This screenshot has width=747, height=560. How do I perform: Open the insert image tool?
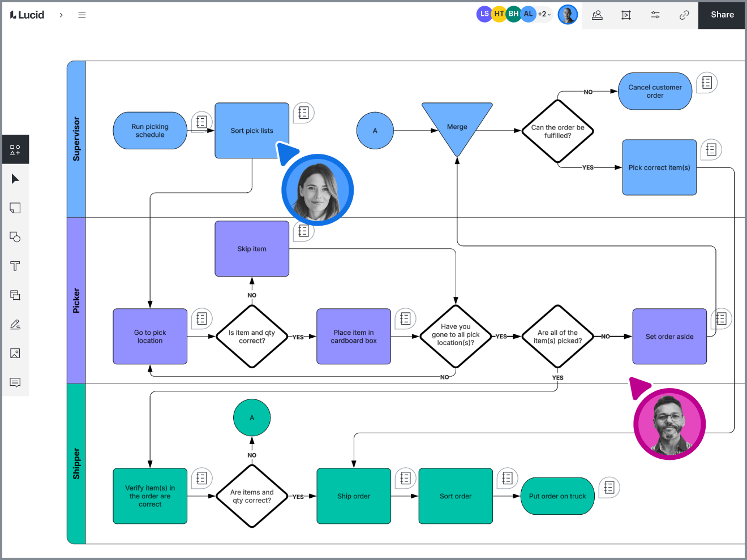click(15, 354)
